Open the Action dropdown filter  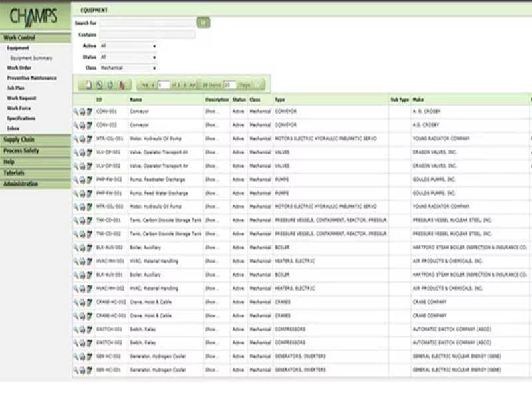tap(128, 46)
